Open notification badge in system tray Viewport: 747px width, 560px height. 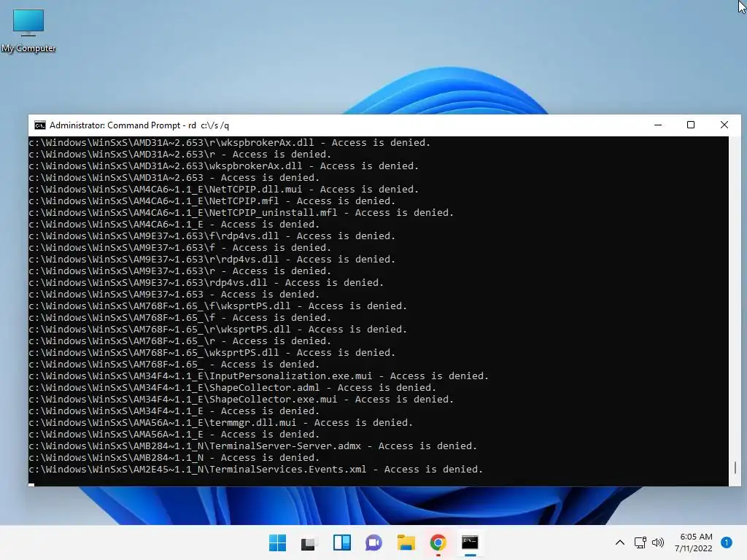[727, 542]
